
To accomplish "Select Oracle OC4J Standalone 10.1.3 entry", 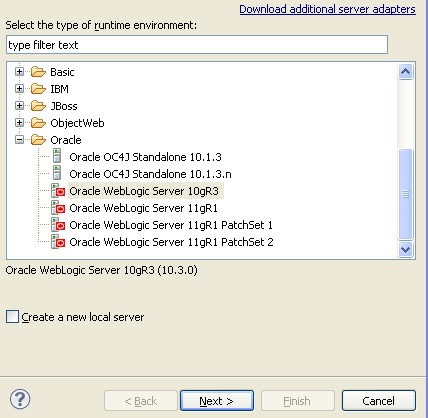I will [x=145, y=157].
